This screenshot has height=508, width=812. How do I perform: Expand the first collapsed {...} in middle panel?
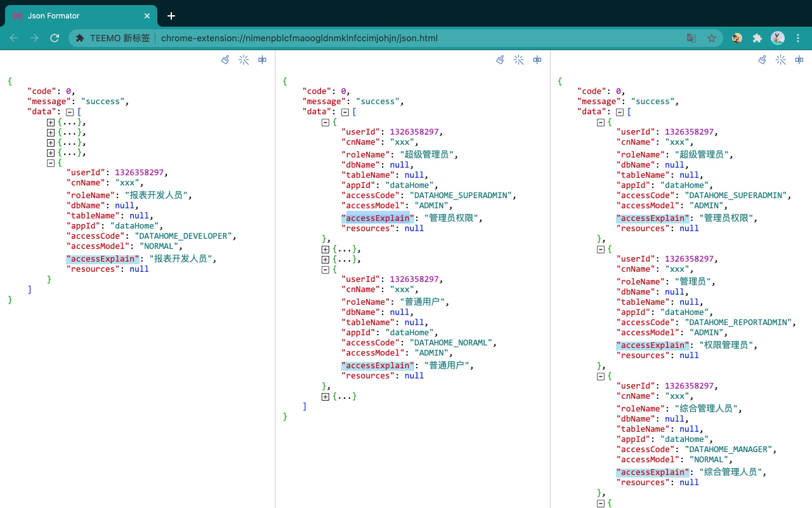coord(325,249)
